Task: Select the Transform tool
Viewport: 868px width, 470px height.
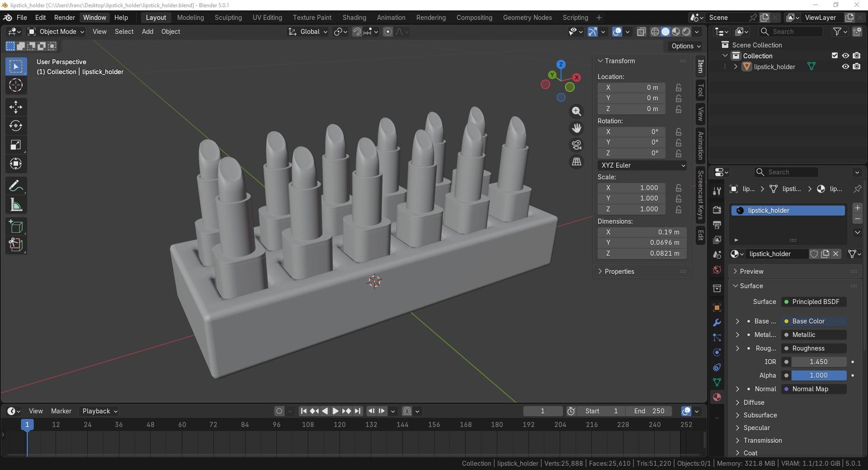Action: (x=16, y=164)
